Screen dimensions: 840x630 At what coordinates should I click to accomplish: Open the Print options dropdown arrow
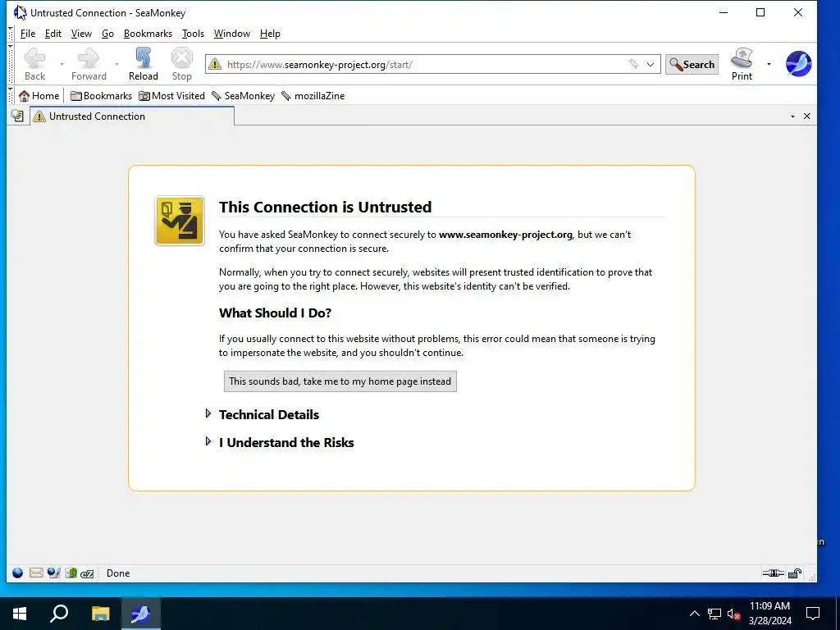point(769,64)
